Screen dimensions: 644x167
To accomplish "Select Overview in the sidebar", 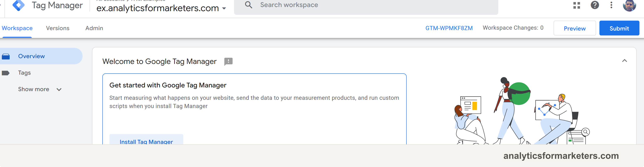I will coord(41,56).
